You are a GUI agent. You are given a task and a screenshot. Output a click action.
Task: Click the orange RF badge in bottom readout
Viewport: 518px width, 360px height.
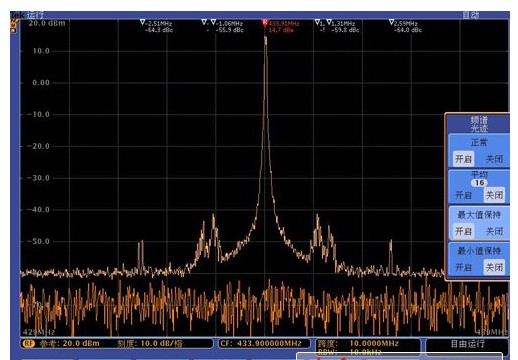point(28,343)
